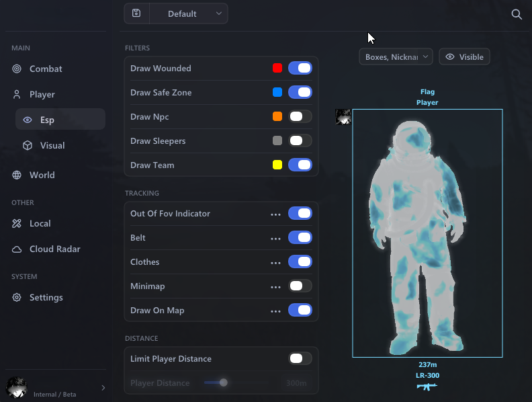
Task: Disable the Belt toggle
Action: point(300,237)
